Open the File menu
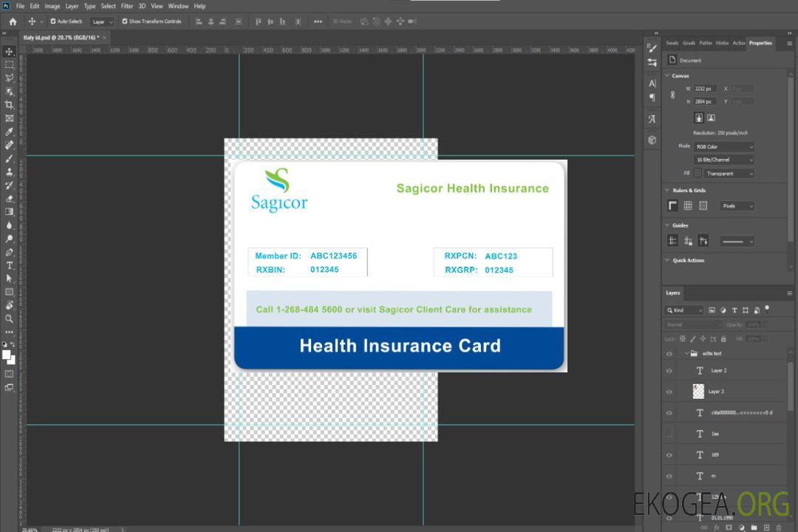Viewport: 798px width, 532px height. tap(21, 6)
